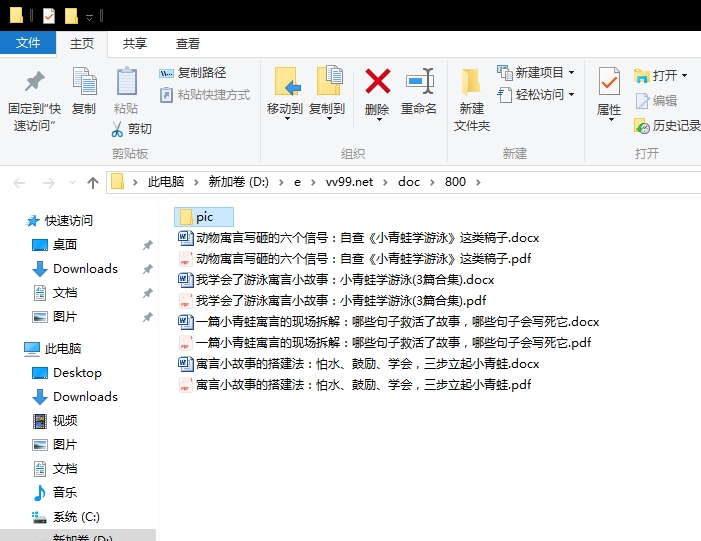Open the recent locations dropdown arrow
This screenshot has height=541, width=701.
coord(72,182)
